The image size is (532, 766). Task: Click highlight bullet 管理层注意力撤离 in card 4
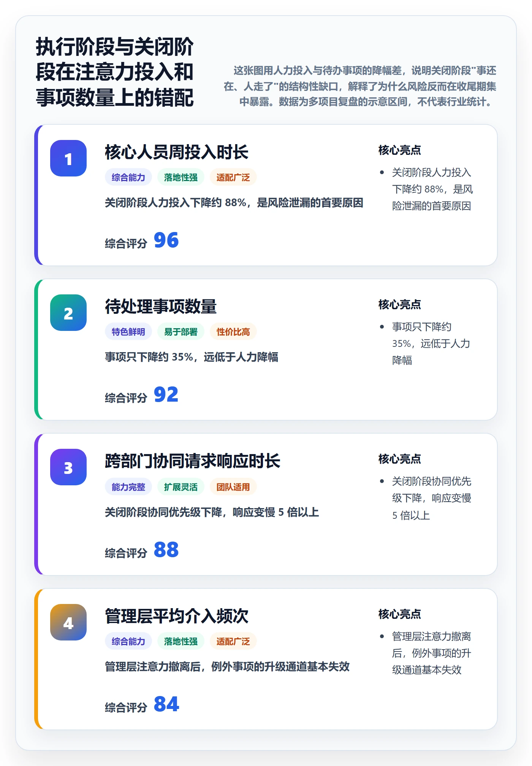coord(432,653)
